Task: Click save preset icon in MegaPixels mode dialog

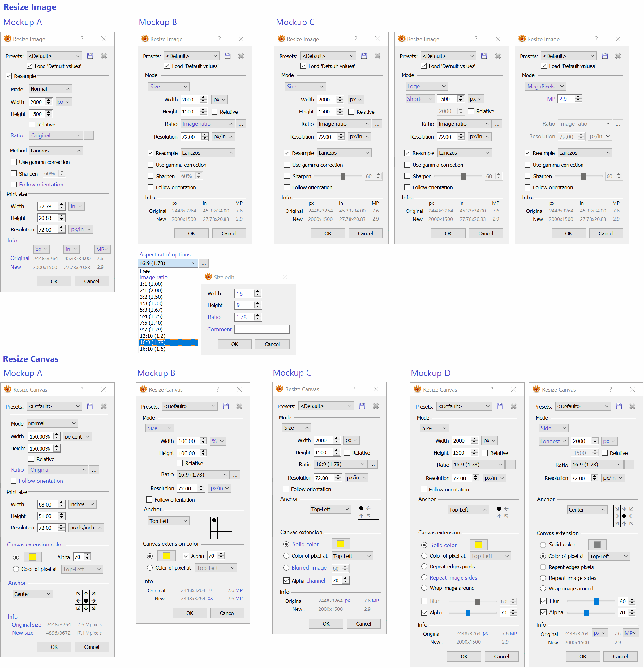Action: click(604, 56)
